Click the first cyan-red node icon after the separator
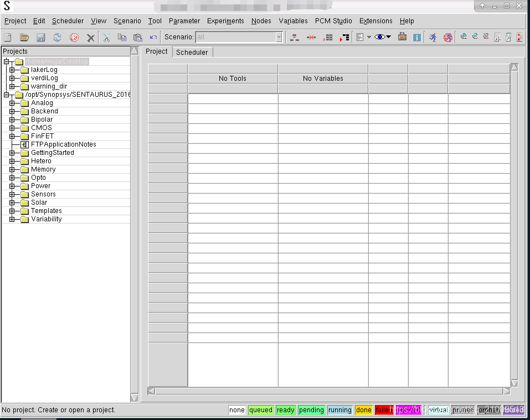The width and height of the screenshot is (530, 420). coord(464,37)
